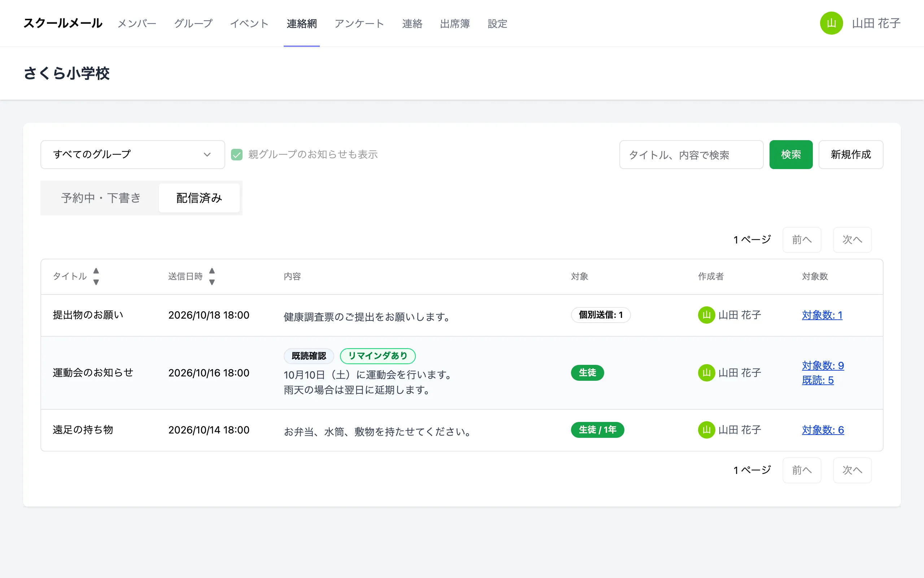This screenshot has width=924, height=578.
Task: Click the リマインダあり tag
Action: [x=378, y=356]
